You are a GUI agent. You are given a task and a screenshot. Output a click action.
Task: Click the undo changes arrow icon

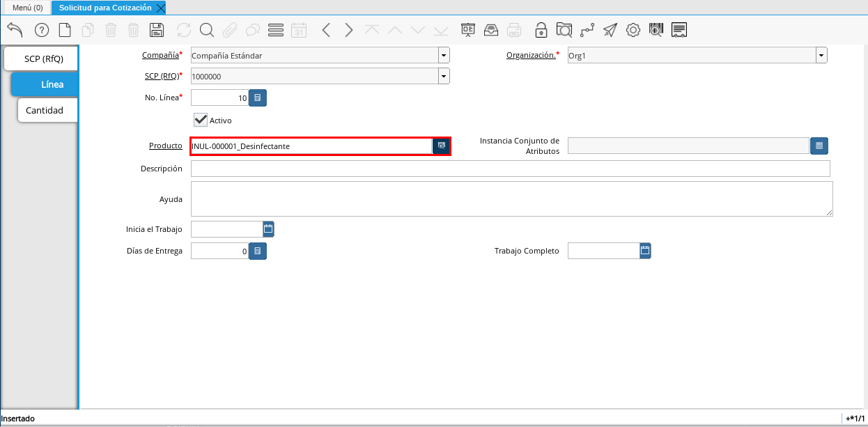point(15,30)
